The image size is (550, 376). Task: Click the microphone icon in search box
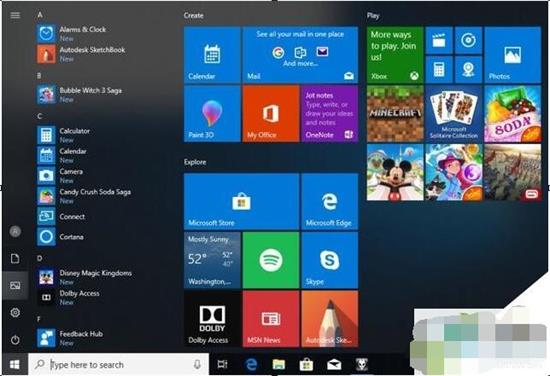pyautogui.click(x=197, y=364)
